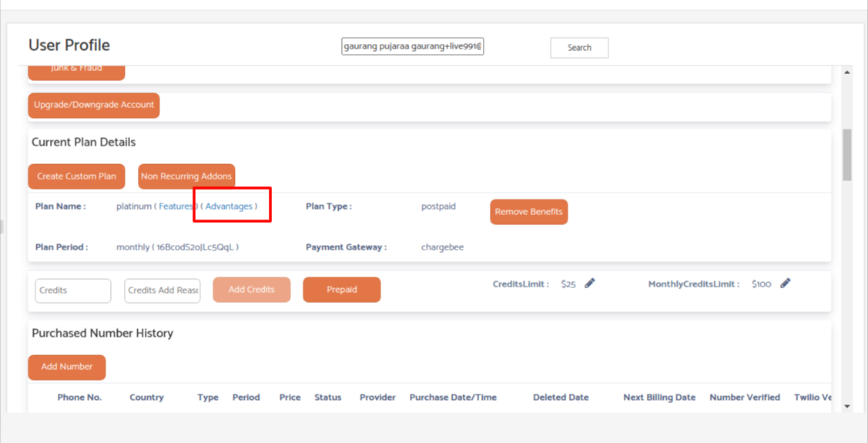Screen dimensions: 868x443
Task: Click the Purchase Date/Time column header
Action: coord(453,398)
